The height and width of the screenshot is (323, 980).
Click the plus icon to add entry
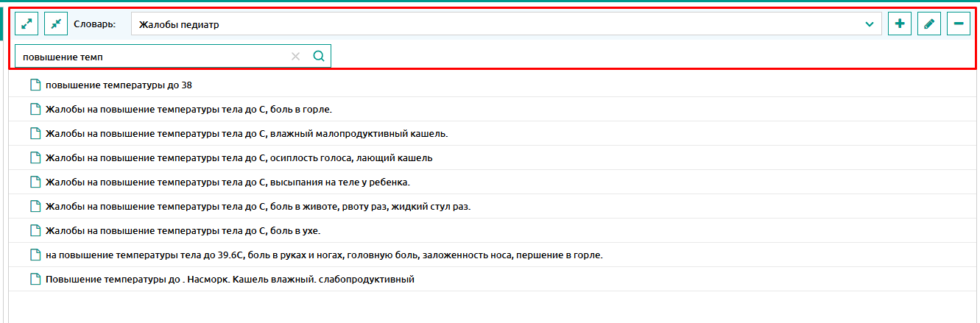click(x=900, y=24)
